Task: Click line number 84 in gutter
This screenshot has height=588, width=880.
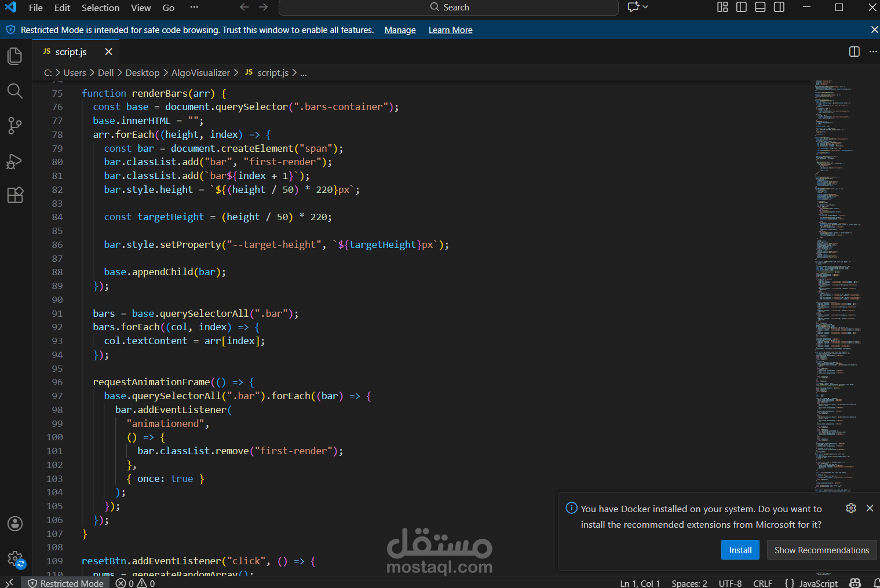Action: pyautogui.click(x=57, y=217)
